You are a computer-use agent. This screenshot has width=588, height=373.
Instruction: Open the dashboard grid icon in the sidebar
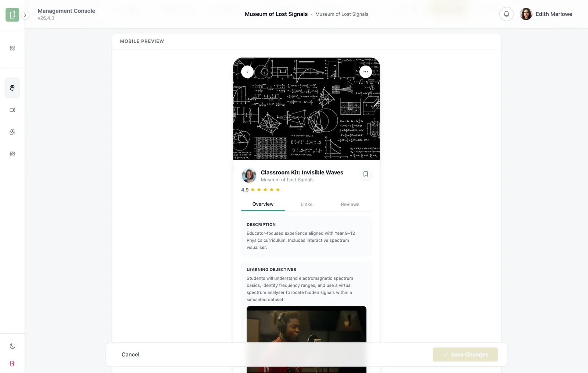(x=12, y=48)
